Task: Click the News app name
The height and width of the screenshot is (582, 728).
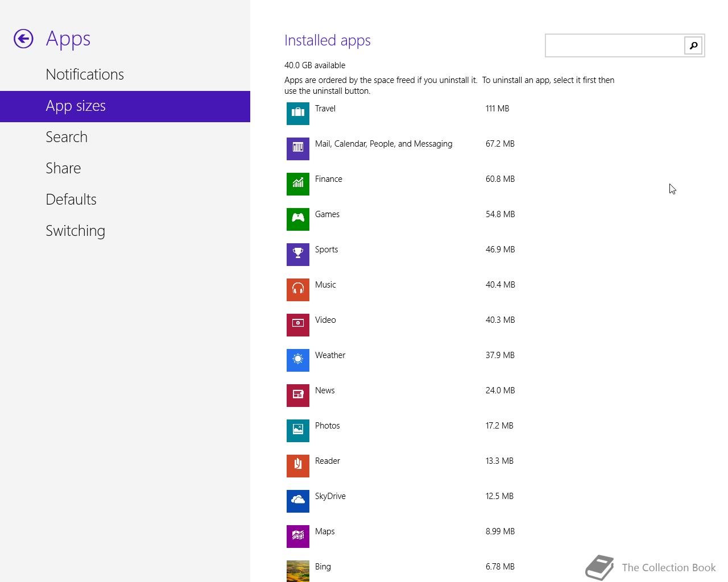Action: tap(325, 390)
